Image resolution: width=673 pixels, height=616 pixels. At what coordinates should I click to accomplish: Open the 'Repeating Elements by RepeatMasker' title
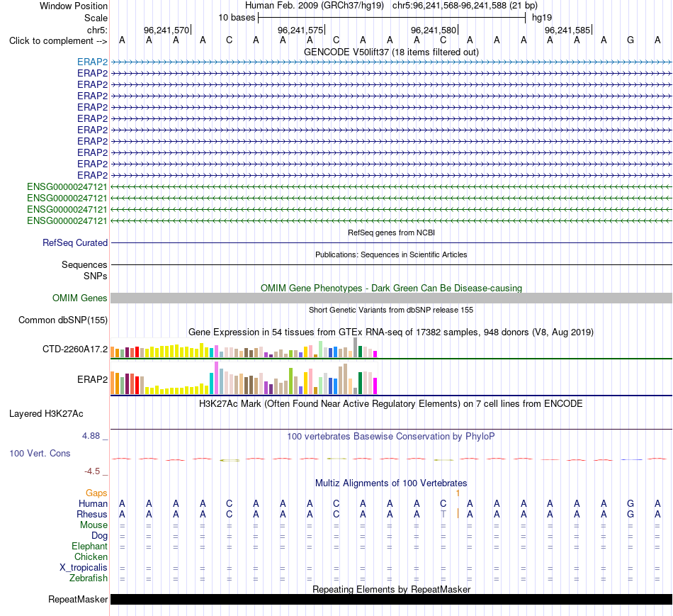(391, 589)
